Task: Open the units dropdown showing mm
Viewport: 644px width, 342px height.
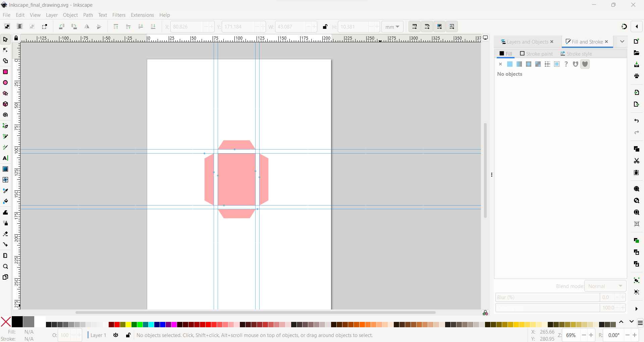Action: (x=392, y=27)
